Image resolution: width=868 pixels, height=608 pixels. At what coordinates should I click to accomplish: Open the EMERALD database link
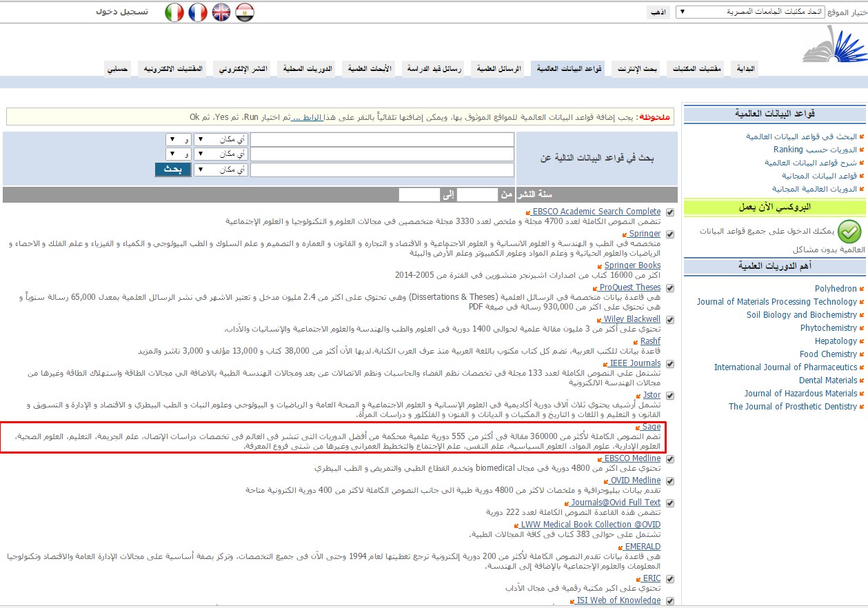coord(643,547)
